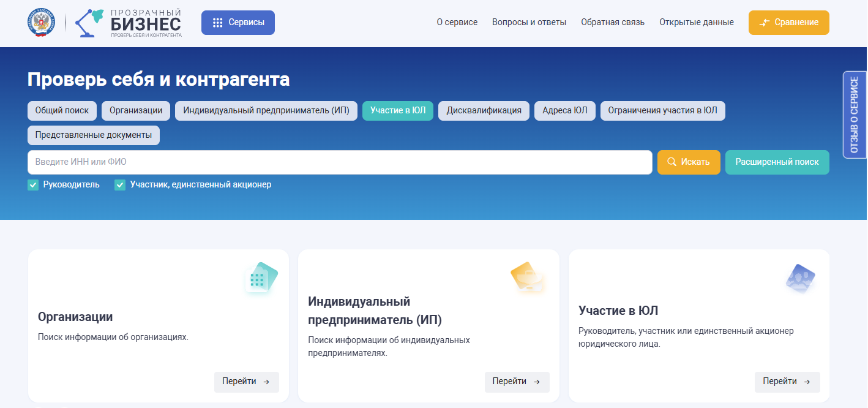
Task: Click the briefcase icon on ИП card
Action: coord(527,277)
